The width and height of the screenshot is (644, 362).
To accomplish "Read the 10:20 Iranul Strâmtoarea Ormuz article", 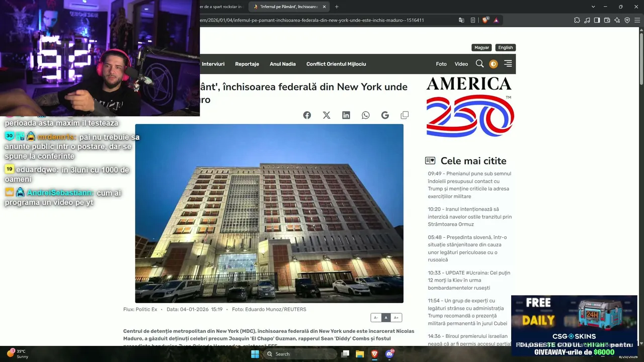I will point(470,217).
